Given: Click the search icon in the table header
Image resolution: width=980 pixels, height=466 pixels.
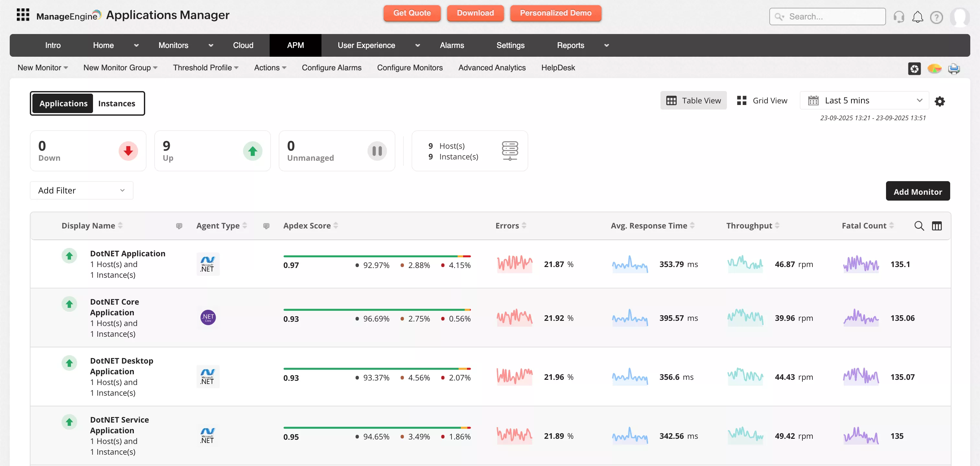Looking at the screenshot, I should tap(919, 226).
